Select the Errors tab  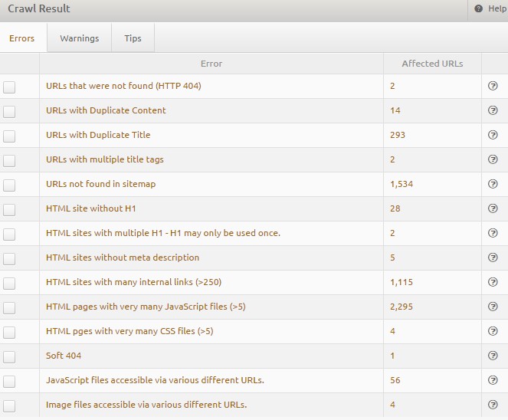(21, 38)
